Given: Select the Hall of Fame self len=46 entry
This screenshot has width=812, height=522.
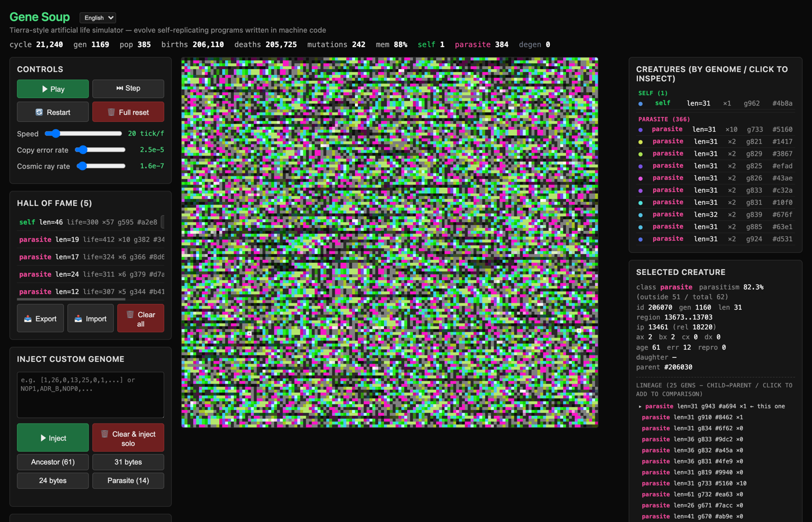Looking at the screenshot, I should [x=90, y=222].
